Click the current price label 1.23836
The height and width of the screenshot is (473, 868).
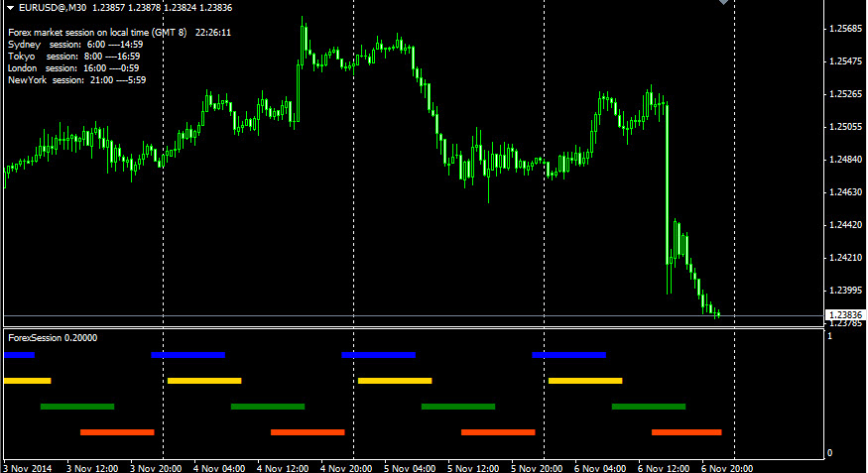tap(844, 315)
